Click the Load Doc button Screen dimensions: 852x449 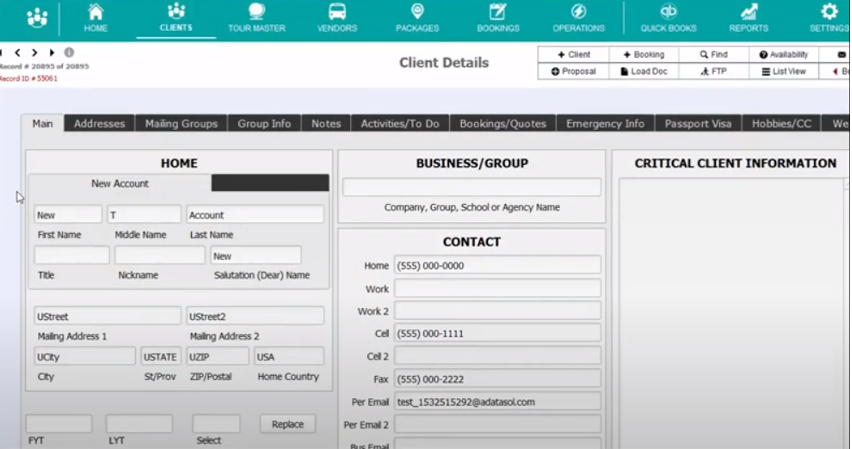(644, 71)
